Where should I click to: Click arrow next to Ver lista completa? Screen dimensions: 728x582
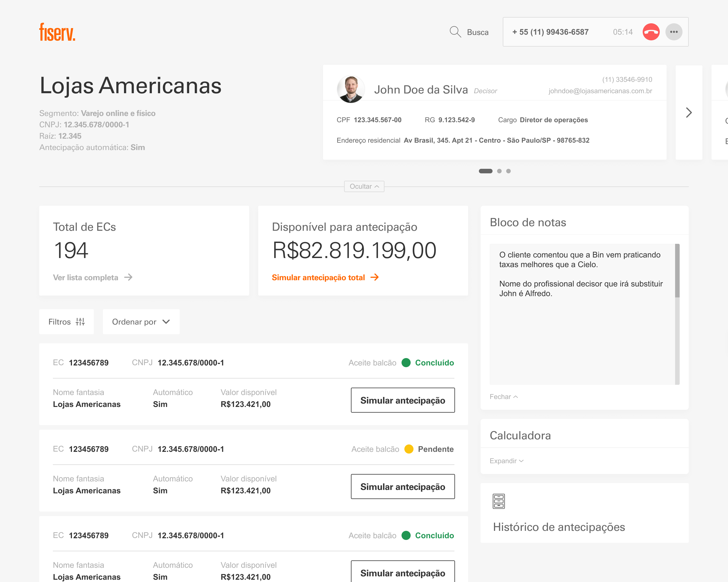coord(128,277)
